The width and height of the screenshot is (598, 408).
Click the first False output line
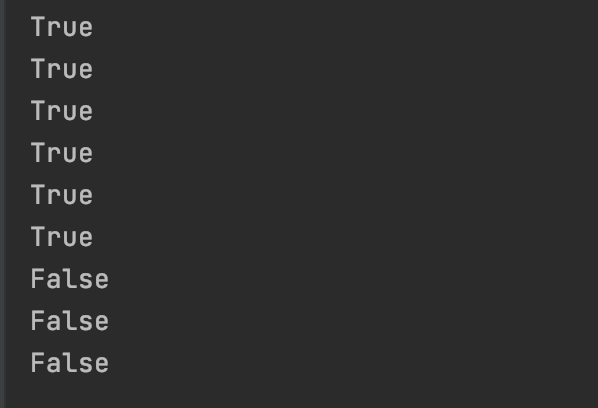click(x=70, y=279)
